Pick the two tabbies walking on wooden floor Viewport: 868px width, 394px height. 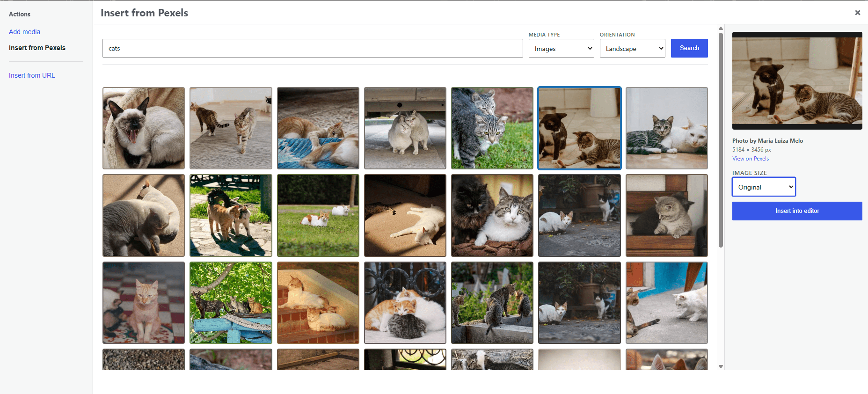(x=231, y=128)
